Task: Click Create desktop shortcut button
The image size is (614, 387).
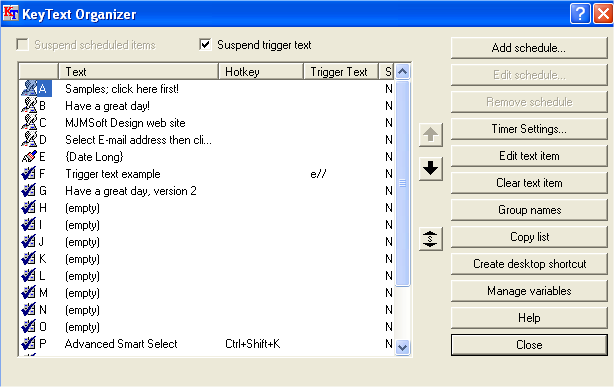Action: tap(529, 264)
